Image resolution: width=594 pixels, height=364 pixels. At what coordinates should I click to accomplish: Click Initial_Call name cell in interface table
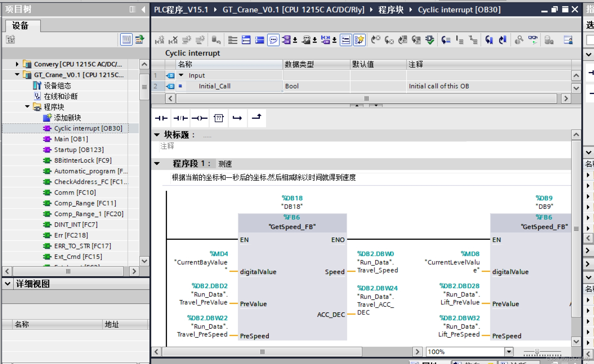[x=214, y=86]
